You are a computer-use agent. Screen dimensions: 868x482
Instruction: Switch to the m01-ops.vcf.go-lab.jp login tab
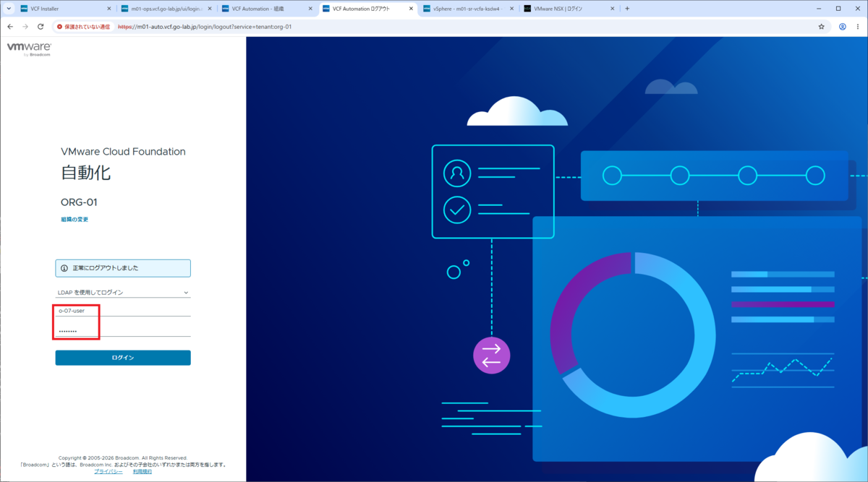point(166,9)
